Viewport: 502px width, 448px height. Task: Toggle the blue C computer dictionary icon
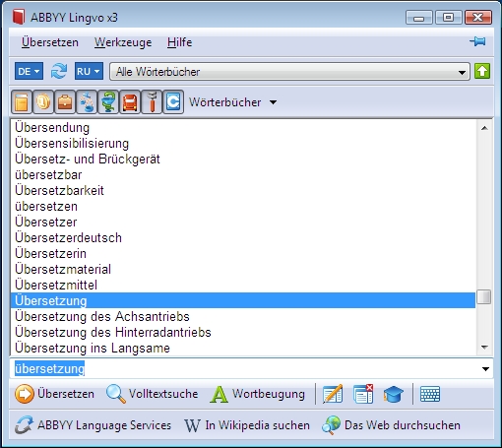tap(173, 102)
